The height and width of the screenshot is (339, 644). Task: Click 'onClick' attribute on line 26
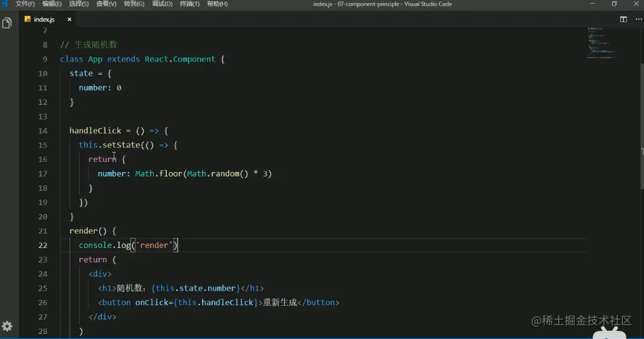pos(152,303)
